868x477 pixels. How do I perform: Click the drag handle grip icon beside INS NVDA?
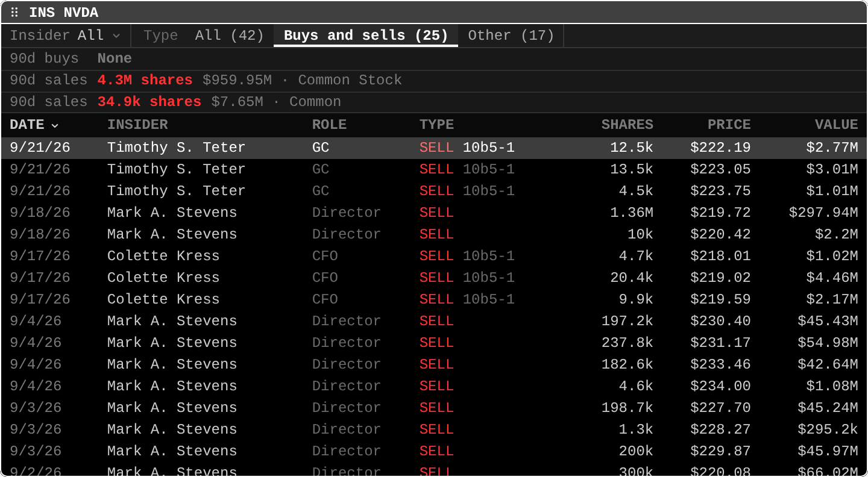(14, 13)
